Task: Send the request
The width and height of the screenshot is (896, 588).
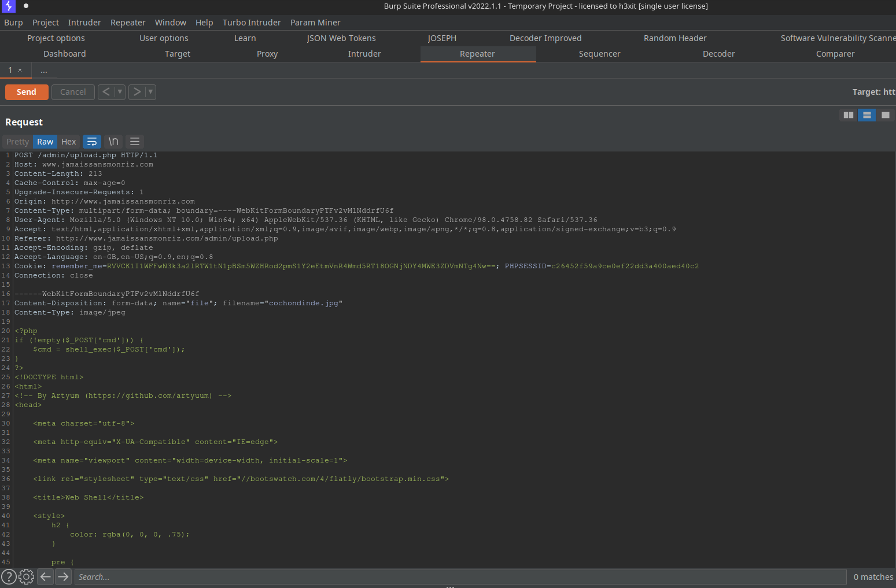Action: [27, 92]
